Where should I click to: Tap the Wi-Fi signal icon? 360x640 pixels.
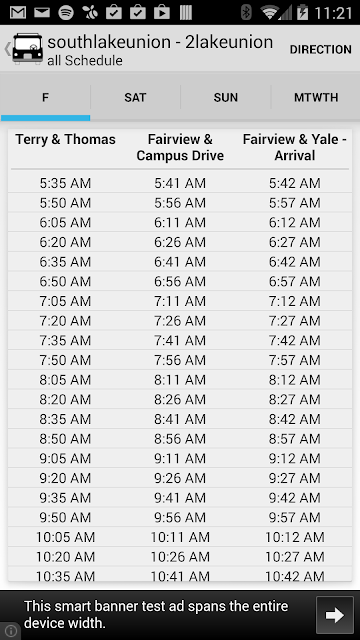point(270,13)
